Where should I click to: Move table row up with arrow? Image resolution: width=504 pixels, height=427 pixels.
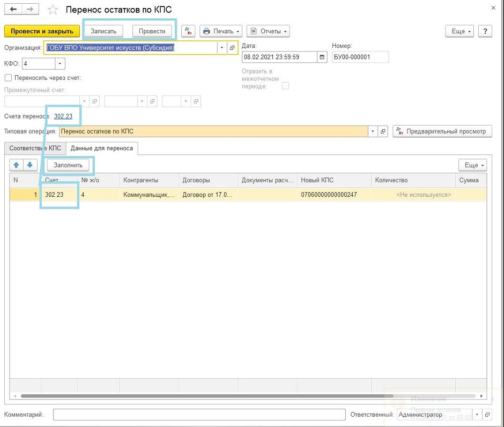17,165
